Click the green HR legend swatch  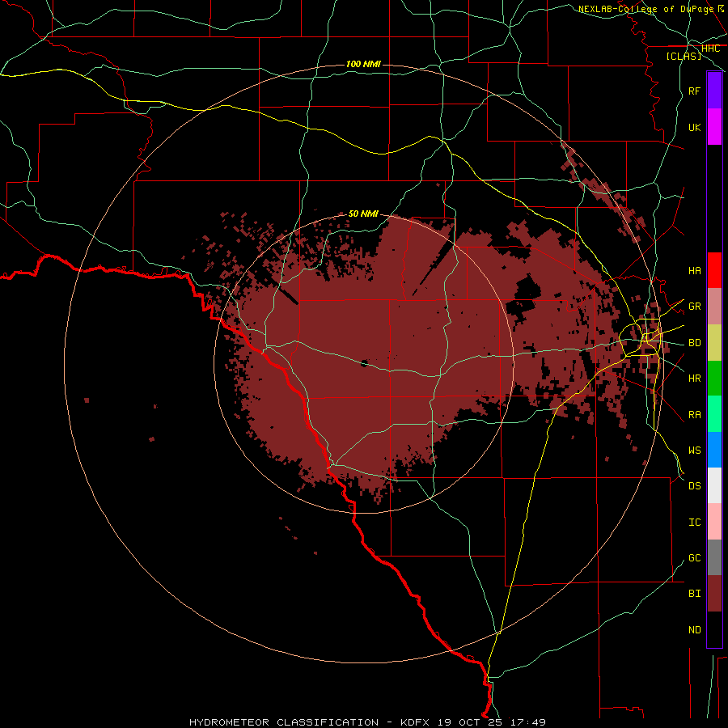[714, 379]
